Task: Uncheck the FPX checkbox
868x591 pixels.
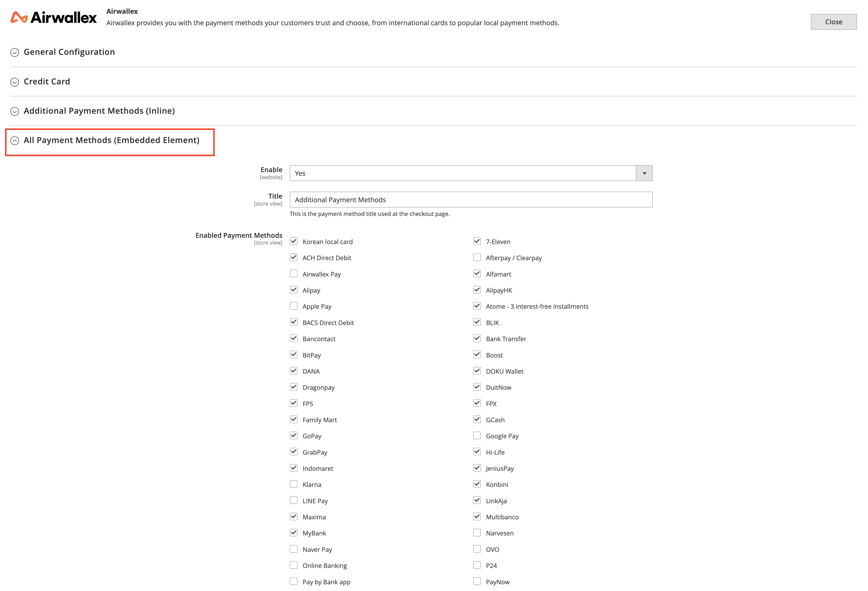Action: tap(477, 403)
